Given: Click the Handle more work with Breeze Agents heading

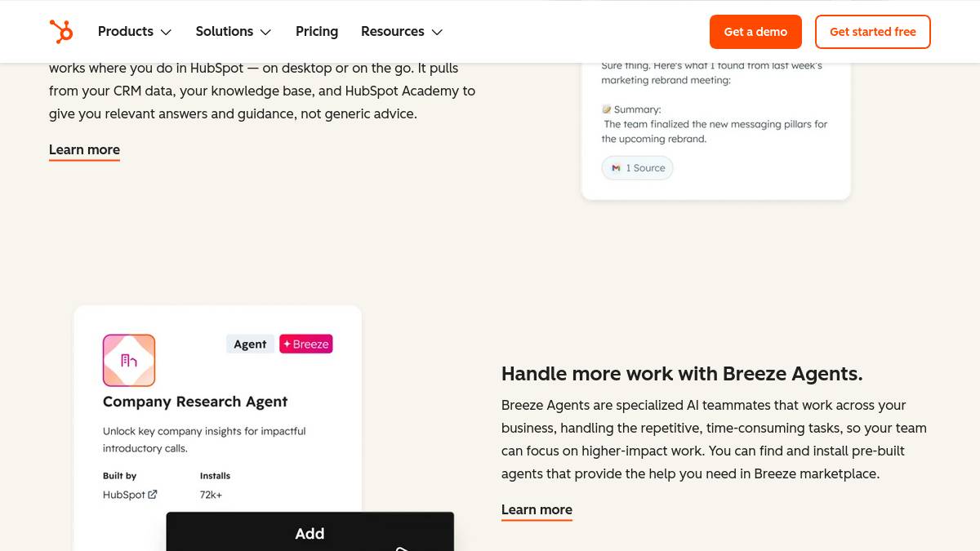Looking at the screenshot, I should 682,374.
